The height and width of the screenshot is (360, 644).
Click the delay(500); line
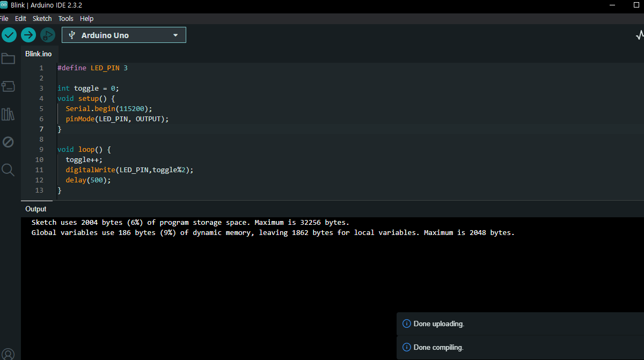(88, 180)
